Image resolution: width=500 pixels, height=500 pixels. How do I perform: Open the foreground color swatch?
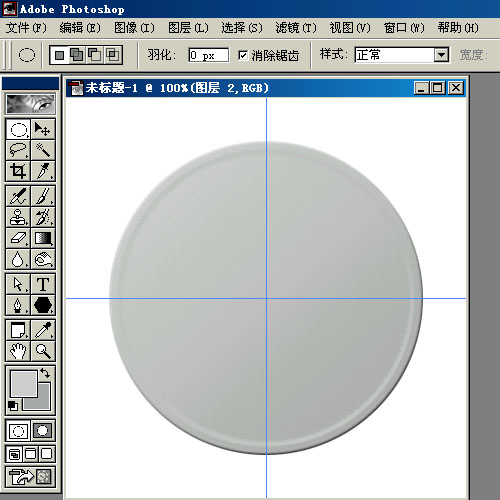pyautogui.click(x=24, y=384)
